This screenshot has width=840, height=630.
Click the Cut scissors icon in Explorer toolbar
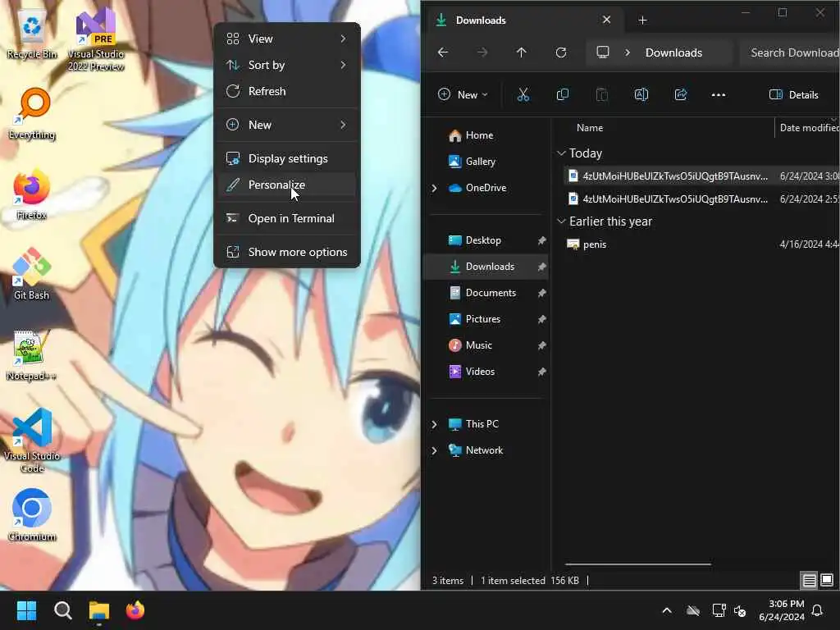523,95
